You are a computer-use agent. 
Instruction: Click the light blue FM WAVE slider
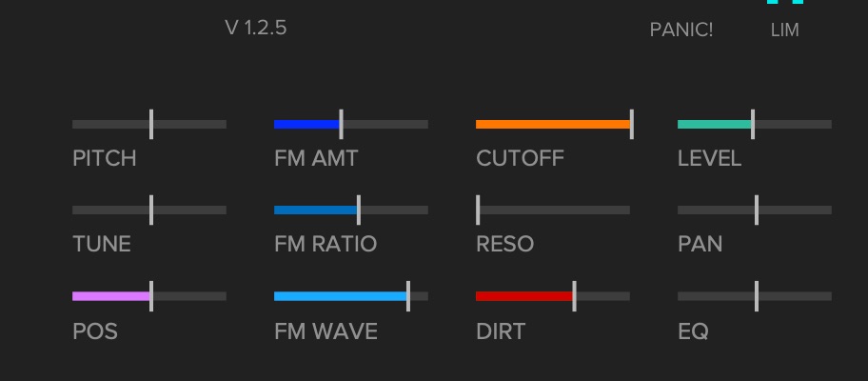tap(341, 296)
